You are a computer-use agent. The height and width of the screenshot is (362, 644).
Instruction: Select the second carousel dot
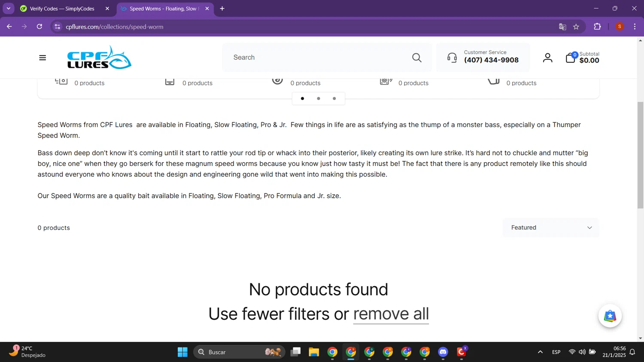point(318,99)
